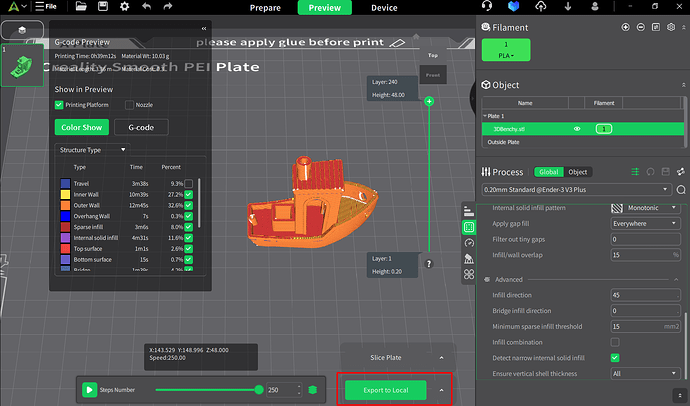The height and width of the screenshot is (406, 690).
Task: Uncheck the Printing Platform checkbox
Action: (59, 105)
